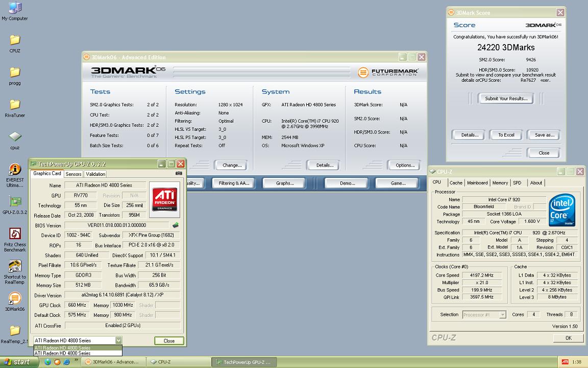The width and height of the screenshot is (588, 368).
Task: Click Change... under Settings in 3DMark06
Action: (x=232, y=165)
